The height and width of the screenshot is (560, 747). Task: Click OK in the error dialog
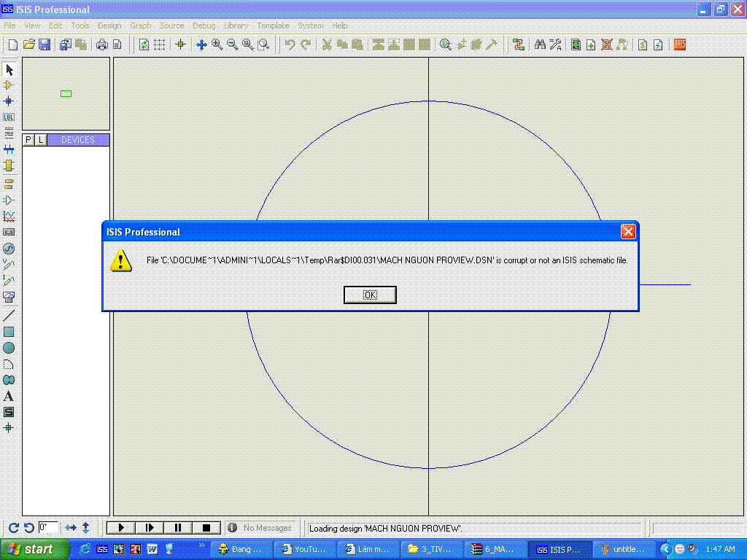(x=370, y=295)
